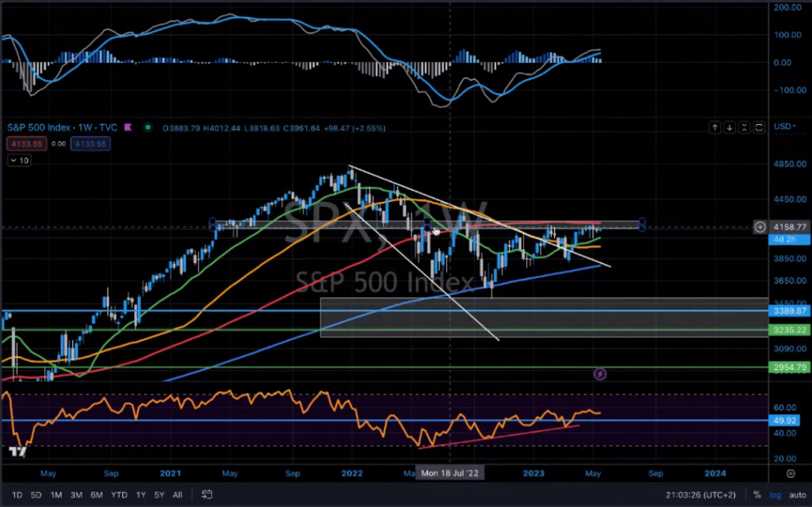Switch to YTD time range
The image size is (812, 507).
[x=119, y=495]
